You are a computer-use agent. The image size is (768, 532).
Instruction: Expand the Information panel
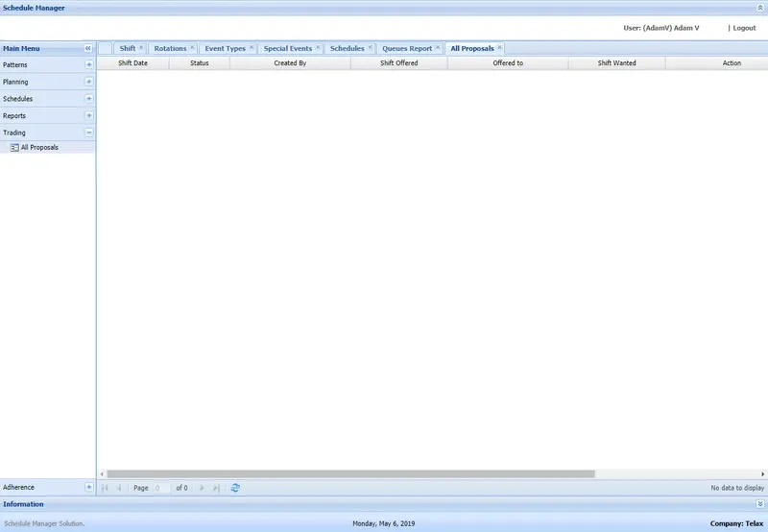tap(760, 504)
